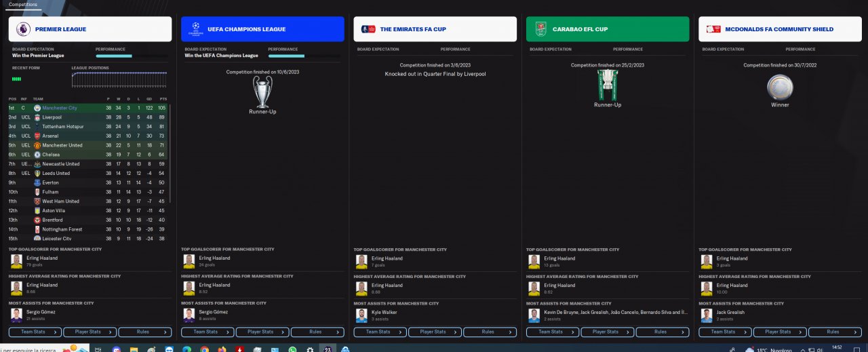868x352 pixels.
Task: Open Carabao EFL Cup Player Stats
Action: 608,332
